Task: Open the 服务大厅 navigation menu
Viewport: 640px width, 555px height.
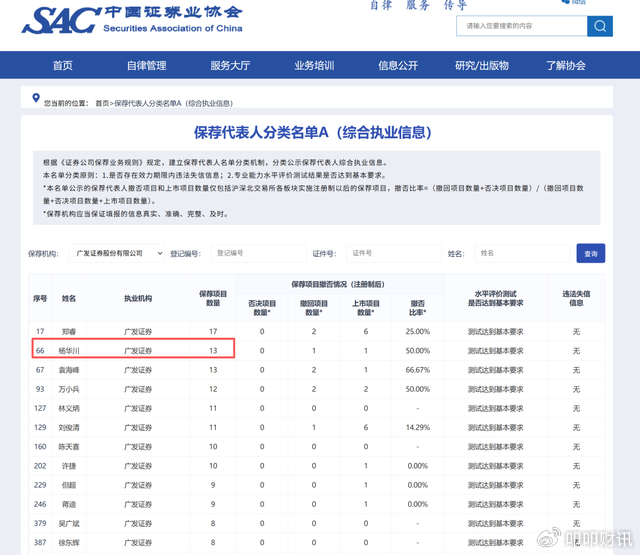Action: (230, 65)
